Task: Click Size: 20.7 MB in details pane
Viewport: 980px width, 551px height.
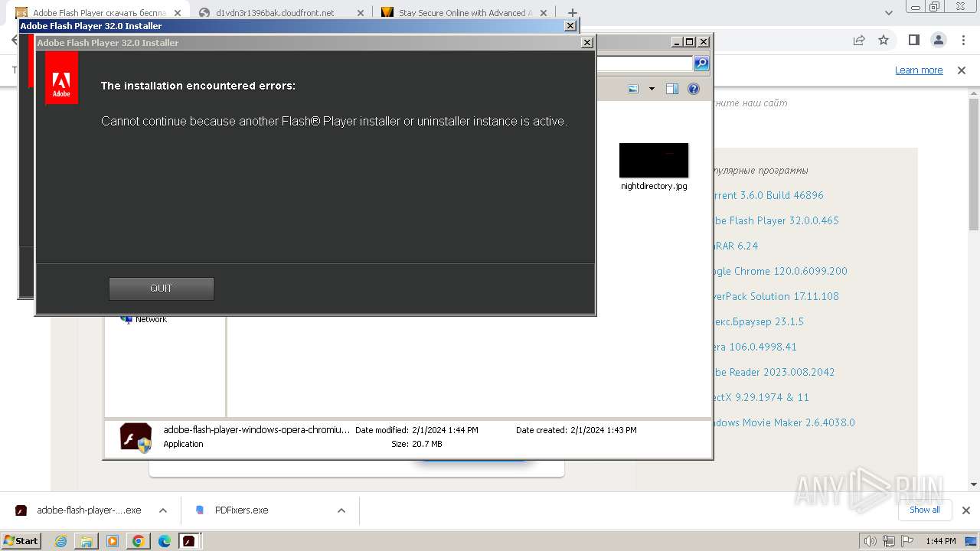Action: click(416, 444)
